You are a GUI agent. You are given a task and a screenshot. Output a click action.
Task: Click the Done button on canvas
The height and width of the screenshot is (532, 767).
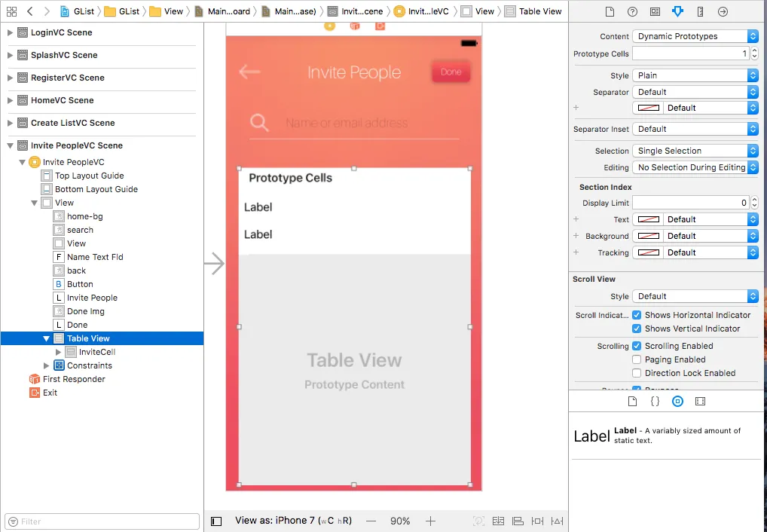pos(451,72)
